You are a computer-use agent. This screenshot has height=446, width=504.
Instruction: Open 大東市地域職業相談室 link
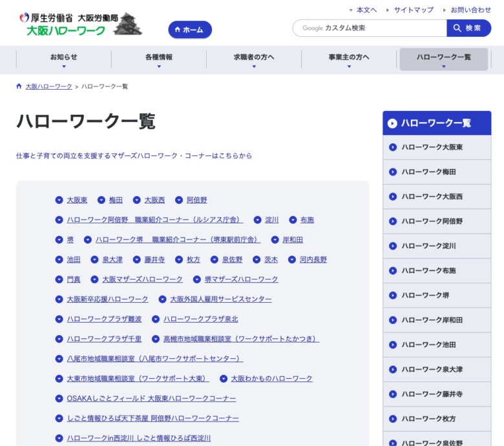[x=138, y=379]
